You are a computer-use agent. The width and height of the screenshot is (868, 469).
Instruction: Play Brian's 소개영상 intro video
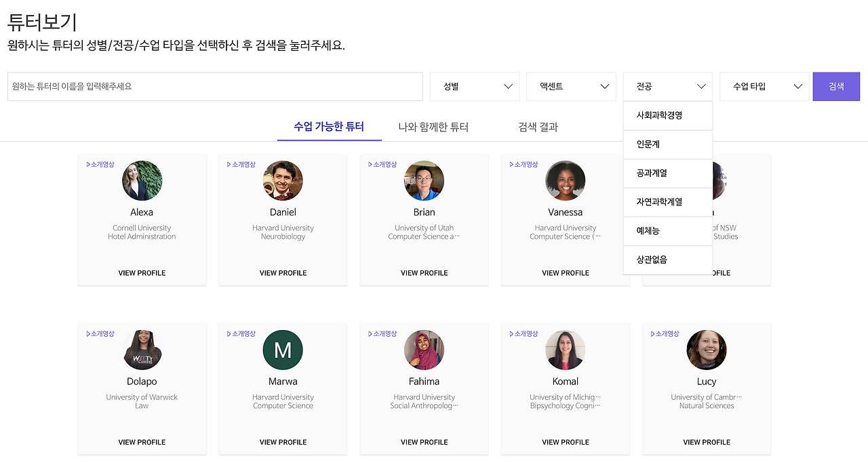click(382, 163)
